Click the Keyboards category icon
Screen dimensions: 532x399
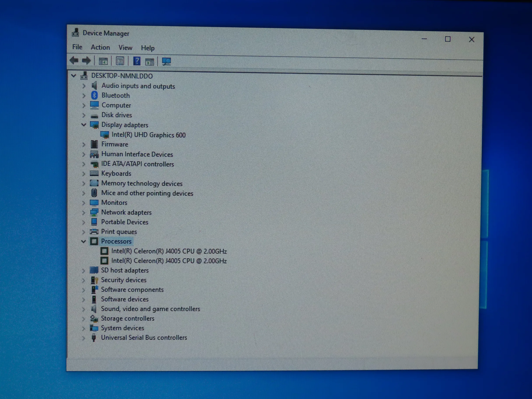(94, 173)
